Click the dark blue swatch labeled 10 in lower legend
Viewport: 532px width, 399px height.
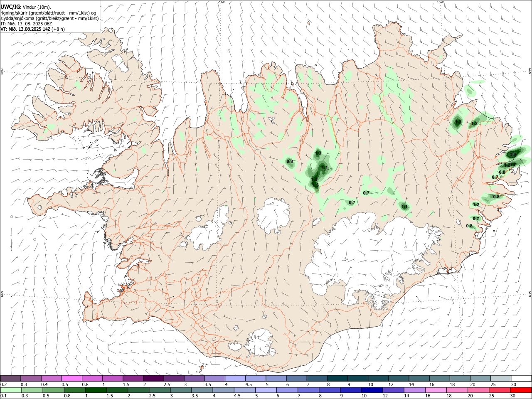pyautogui.click(x=372, y=390)
